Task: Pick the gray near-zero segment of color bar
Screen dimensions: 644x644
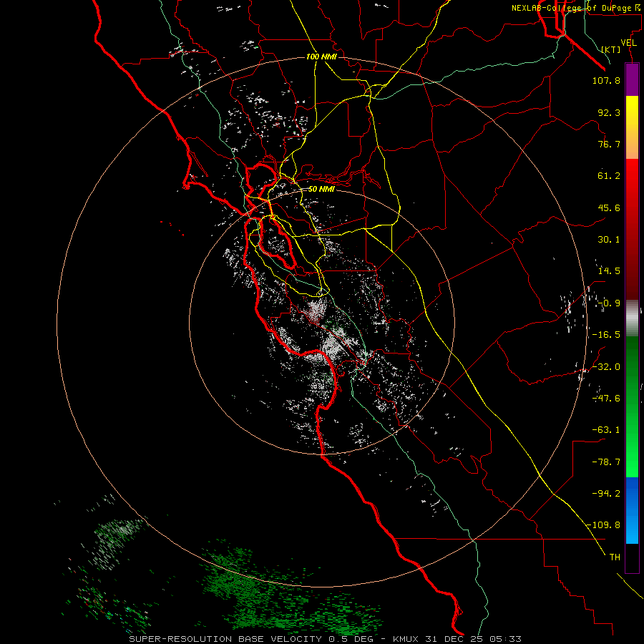Action: click(x=632, y=318)
